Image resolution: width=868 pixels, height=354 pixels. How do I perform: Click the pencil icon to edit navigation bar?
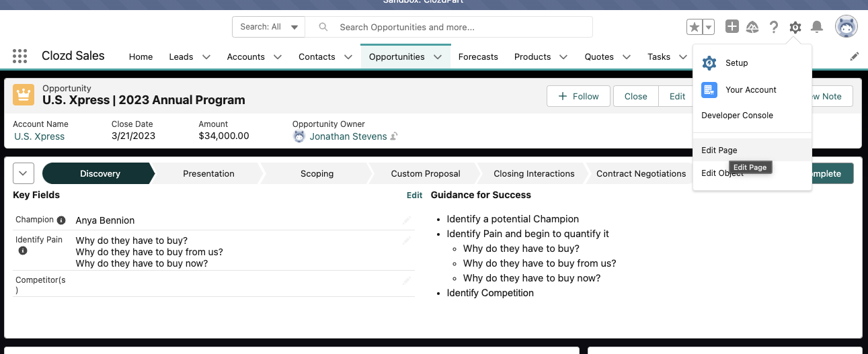(855, 56)
